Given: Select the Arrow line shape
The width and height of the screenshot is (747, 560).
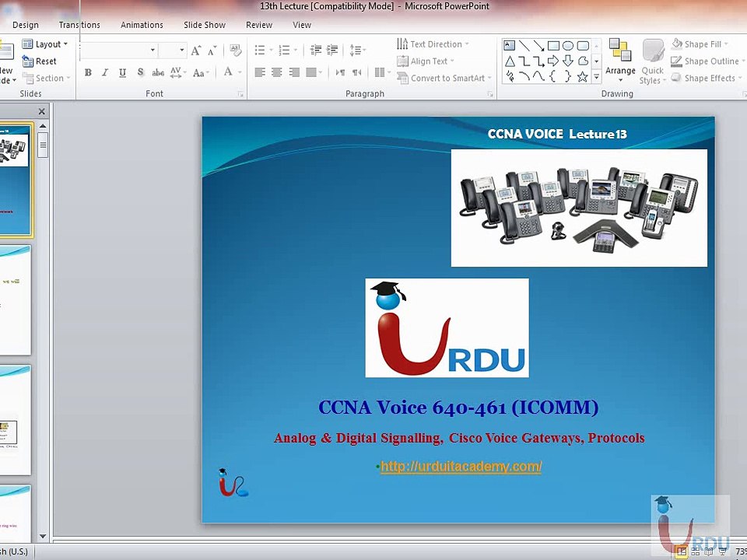Looking at the screenshot, I should [538, 46].
